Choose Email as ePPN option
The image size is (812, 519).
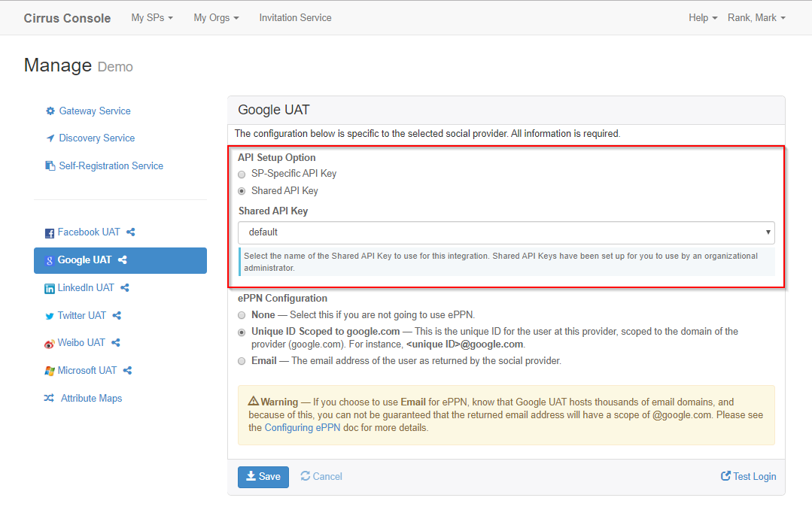point(242,361)
